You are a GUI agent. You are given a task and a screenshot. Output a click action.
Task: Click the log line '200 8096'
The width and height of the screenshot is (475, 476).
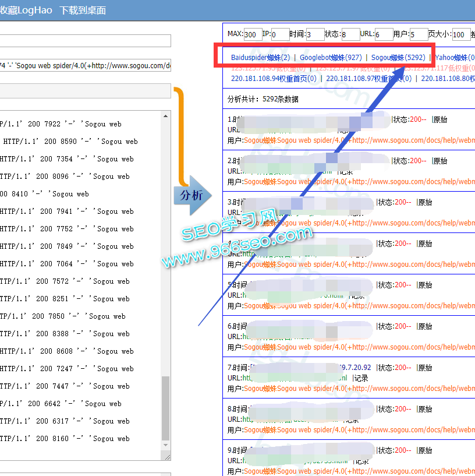point(65,177)
